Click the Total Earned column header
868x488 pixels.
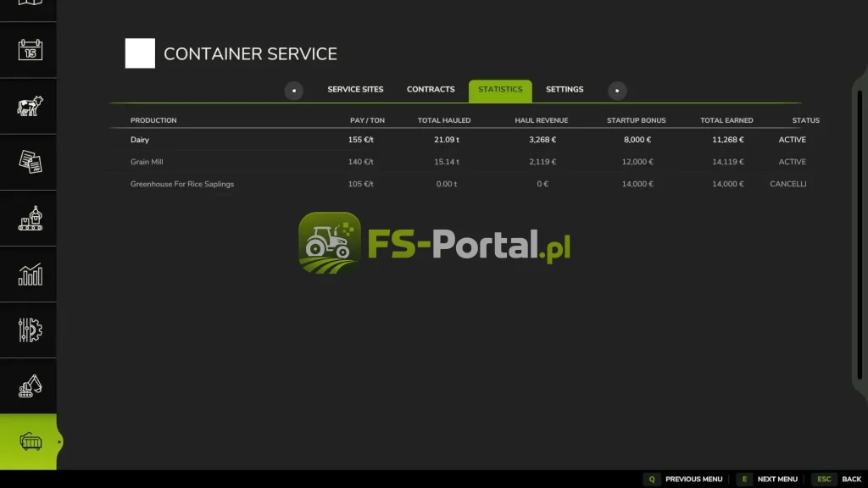point(726,120)
